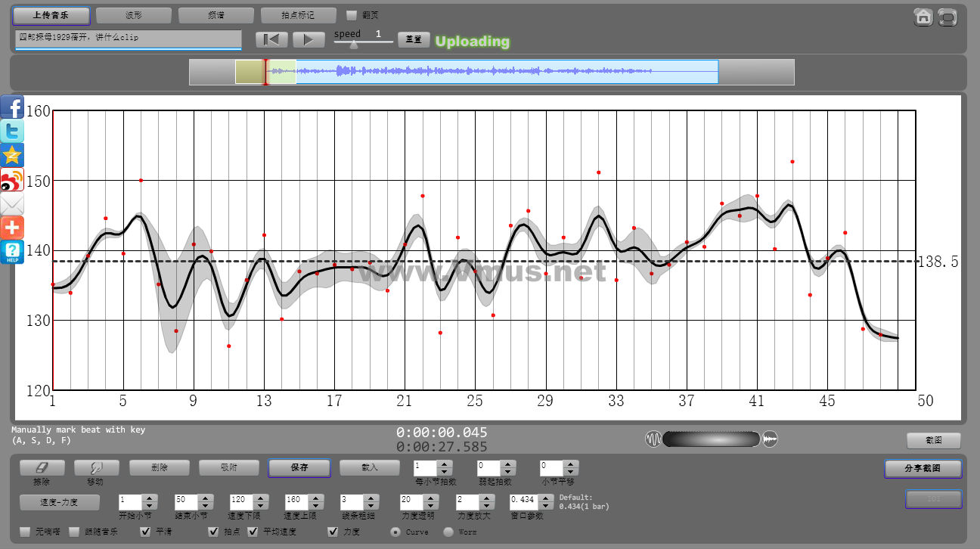
Task: Click the 删除 delete button
Action: (x=160, y=468)
